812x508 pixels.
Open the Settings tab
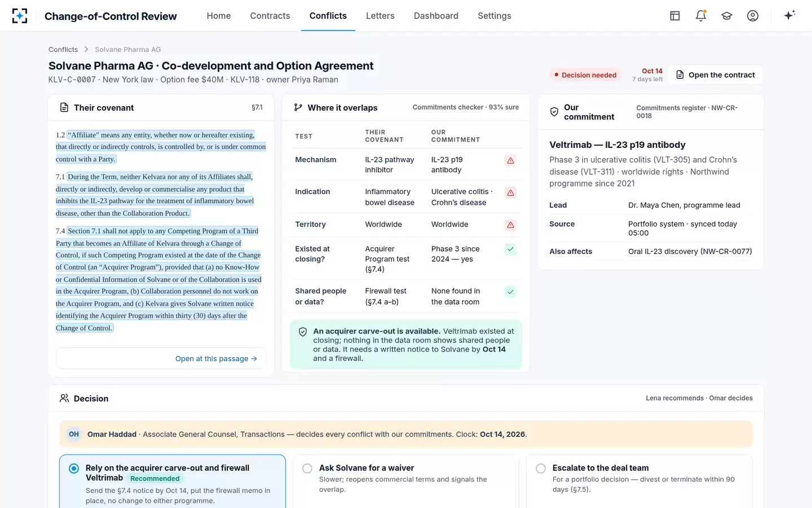tap(495, 16)
